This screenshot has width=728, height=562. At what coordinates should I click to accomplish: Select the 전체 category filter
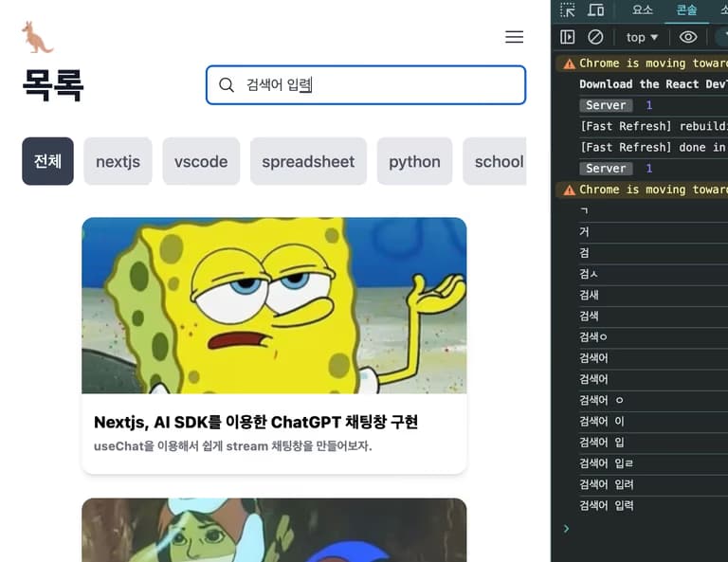[x=47, y=161]
